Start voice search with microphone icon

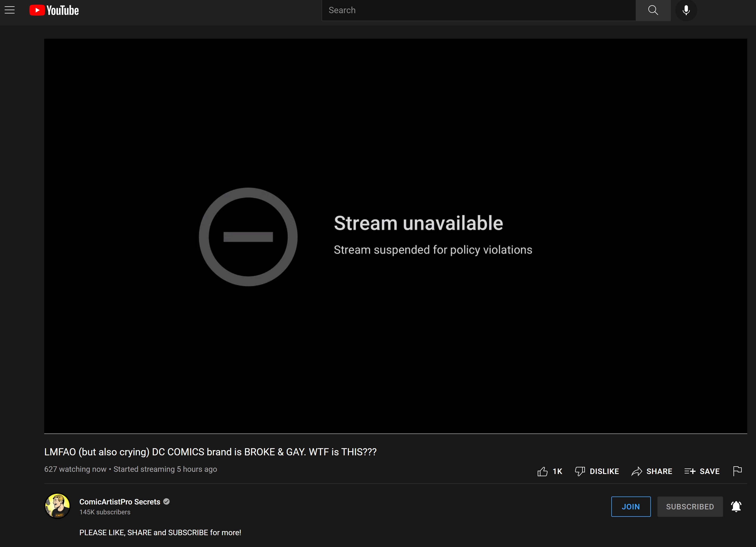point(686,10)
